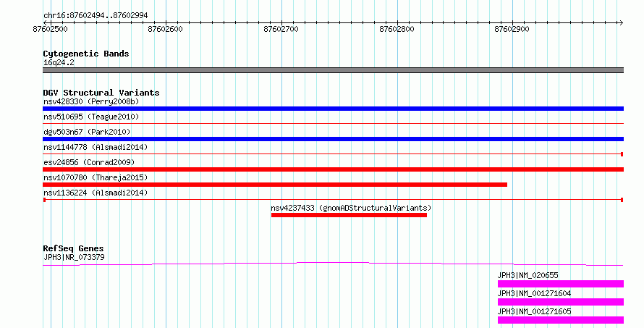Click the JPH3|NM_020655 transcript label
This screenshot has height=328, width=644.
(x=528, y=275)
